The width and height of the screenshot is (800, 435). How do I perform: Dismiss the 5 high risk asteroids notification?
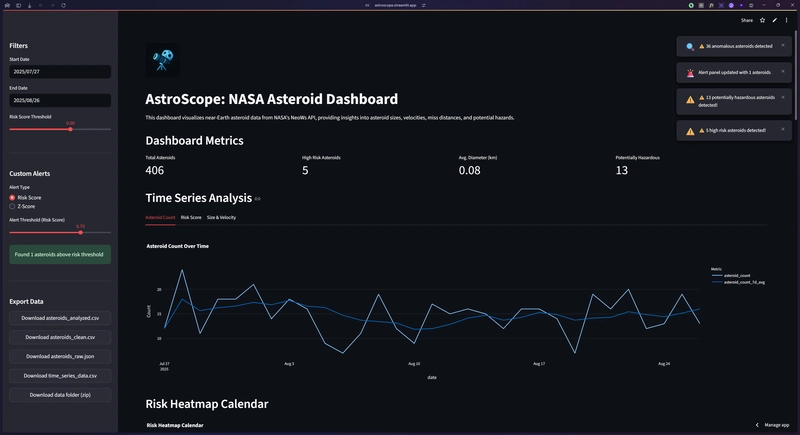click(x=783, y=130)
